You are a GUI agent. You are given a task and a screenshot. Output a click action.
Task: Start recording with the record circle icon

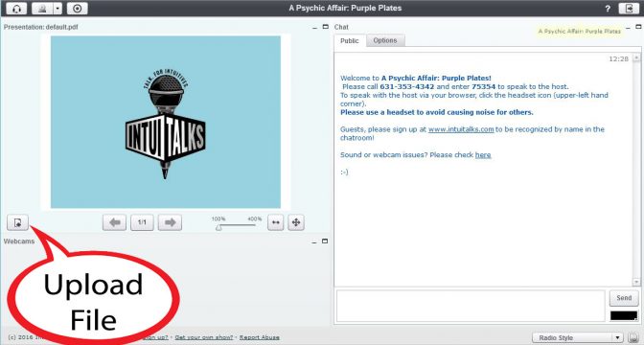[78, 9]
